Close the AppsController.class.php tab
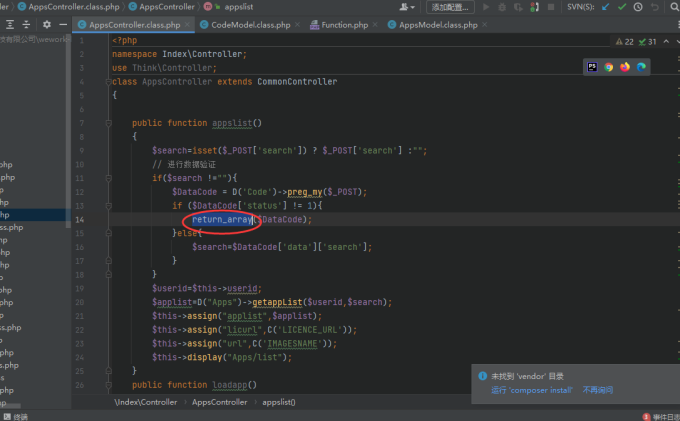Viewport: 680px width, 421px height. (x=187, y=25)
